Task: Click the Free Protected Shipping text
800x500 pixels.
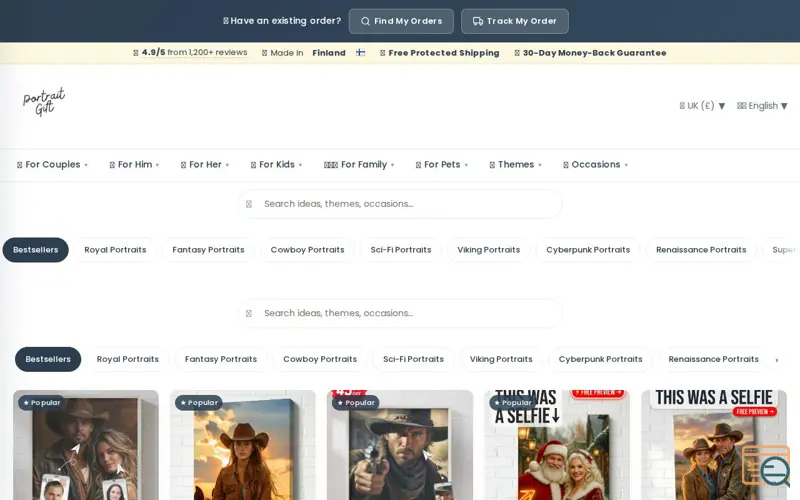Action: 444,53
